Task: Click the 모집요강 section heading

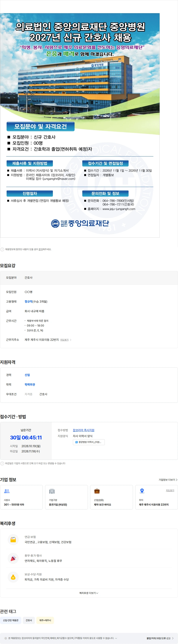Action: coord(8,266)
